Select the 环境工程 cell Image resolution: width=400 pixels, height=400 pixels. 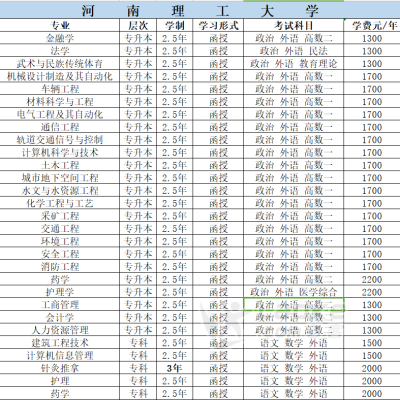click(x=60, y=241)
